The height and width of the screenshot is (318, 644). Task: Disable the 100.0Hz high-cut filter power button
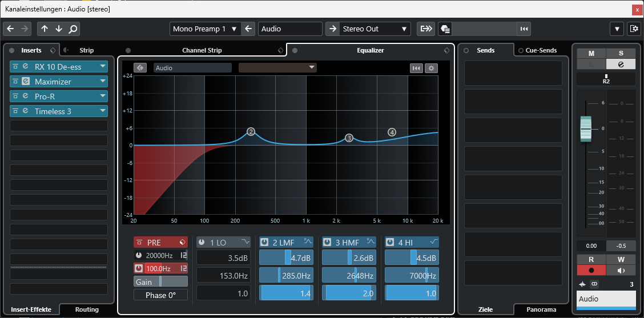pos(139,268)
